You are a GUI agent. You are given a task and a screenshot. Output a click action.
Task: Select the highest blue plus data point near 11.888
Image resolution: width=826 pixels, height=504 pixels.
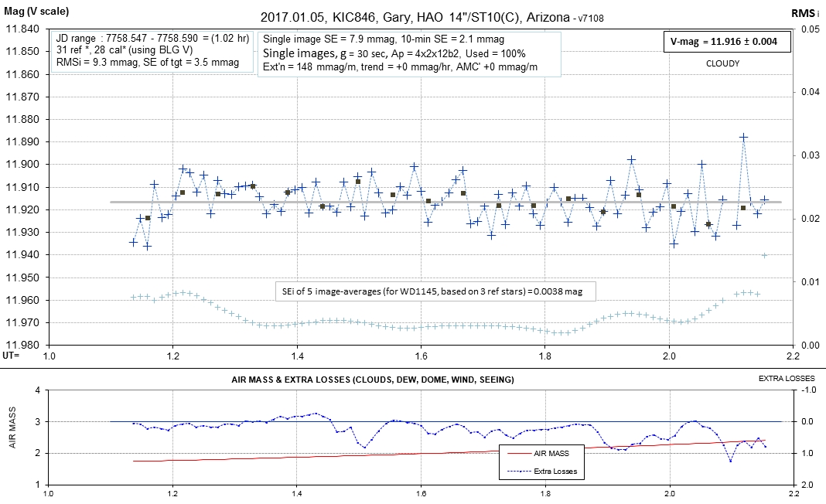(744, 137)
